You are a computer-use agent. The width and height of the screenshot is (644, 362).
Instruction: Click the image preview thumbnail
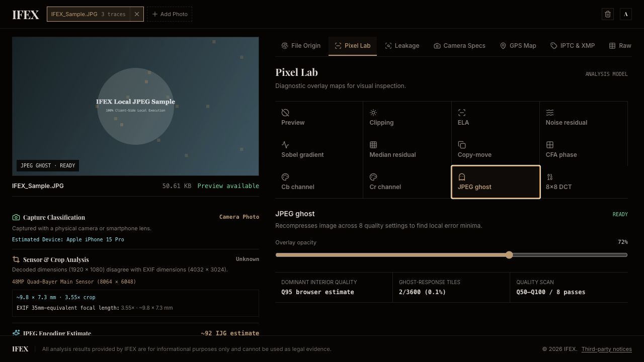135,106
